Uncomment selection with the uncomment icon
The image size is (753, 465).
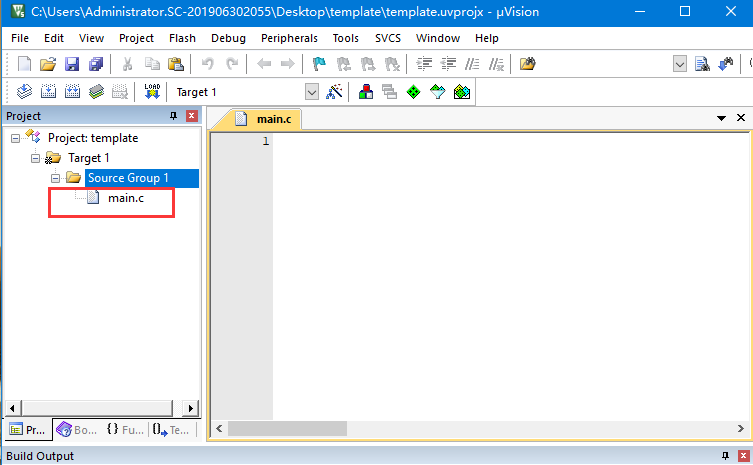tap(496, 64)
